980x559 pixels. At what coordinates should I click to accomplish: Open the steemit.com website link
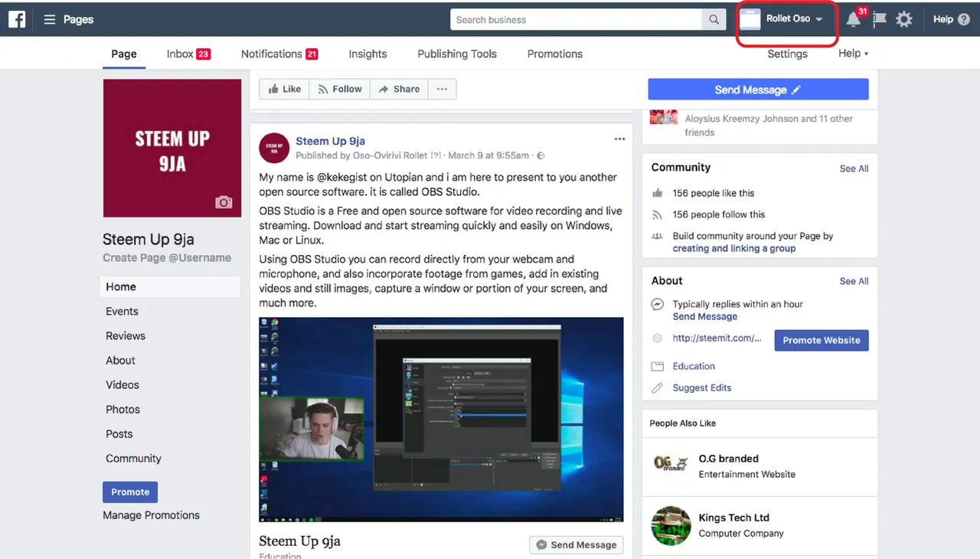717,338
